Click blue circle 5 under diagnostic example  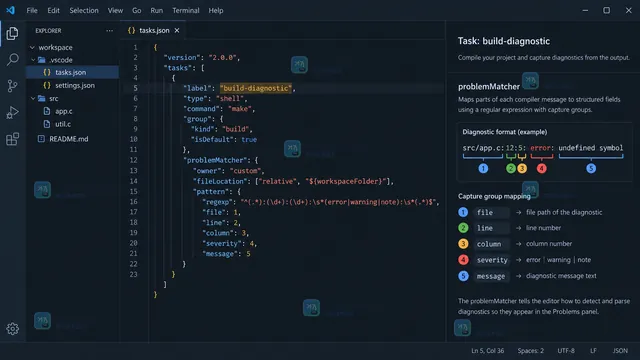591,168
